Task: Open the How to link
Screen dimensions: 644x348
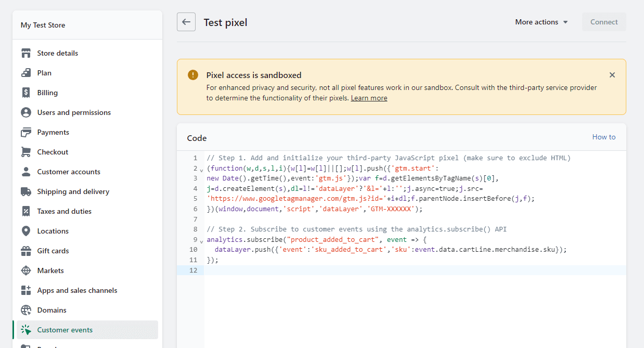Action: point(604,137)
